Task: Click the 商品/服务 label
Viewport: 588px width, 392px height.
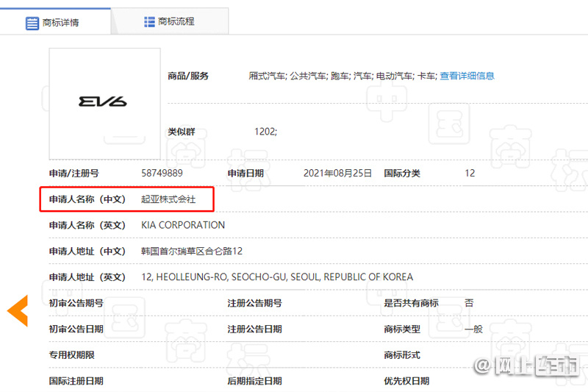Action: coord(188,76)
